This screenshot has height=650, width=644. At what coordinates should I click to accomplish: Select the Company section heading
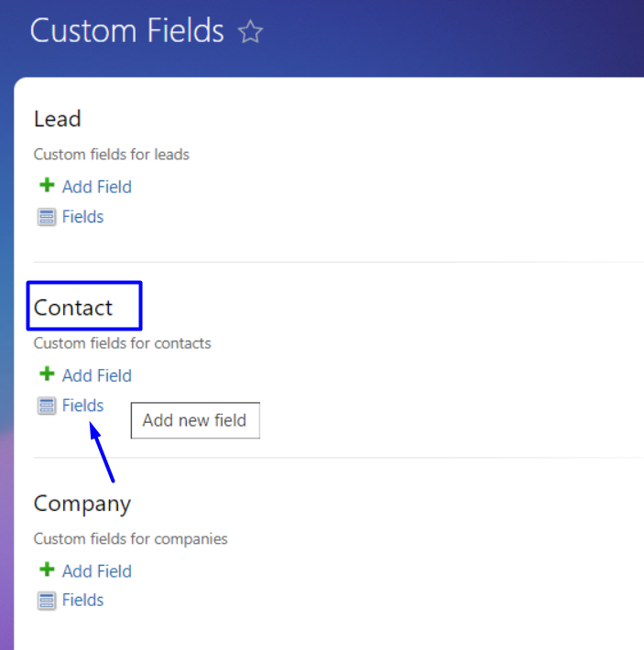click(82, 504)
